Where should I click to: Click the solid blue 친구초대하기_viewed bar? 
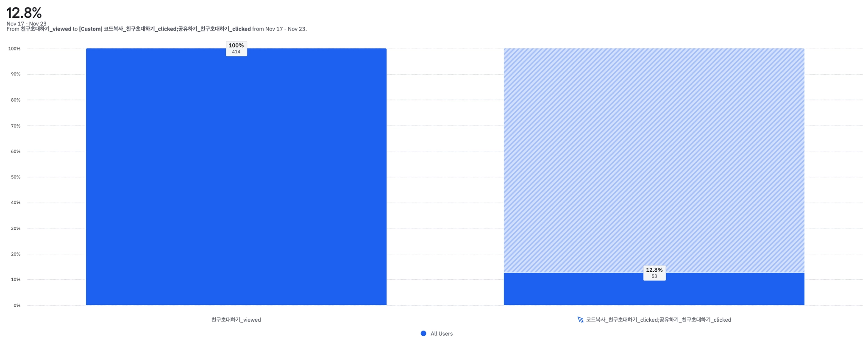[236, 178]
